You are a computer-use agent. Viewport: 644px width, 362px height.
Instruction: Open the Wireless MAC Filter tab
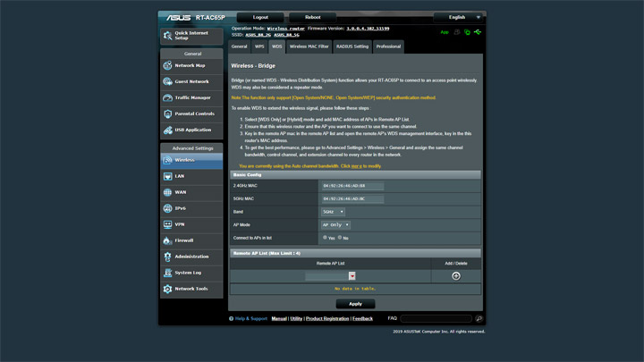tap(309, 46)
